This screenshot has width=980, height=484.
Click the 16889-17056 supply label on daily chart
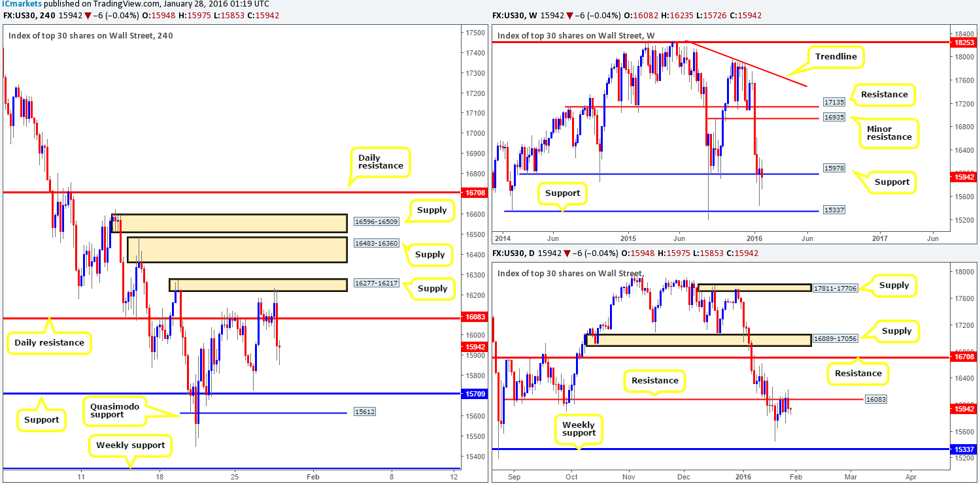tap(834, 338)
